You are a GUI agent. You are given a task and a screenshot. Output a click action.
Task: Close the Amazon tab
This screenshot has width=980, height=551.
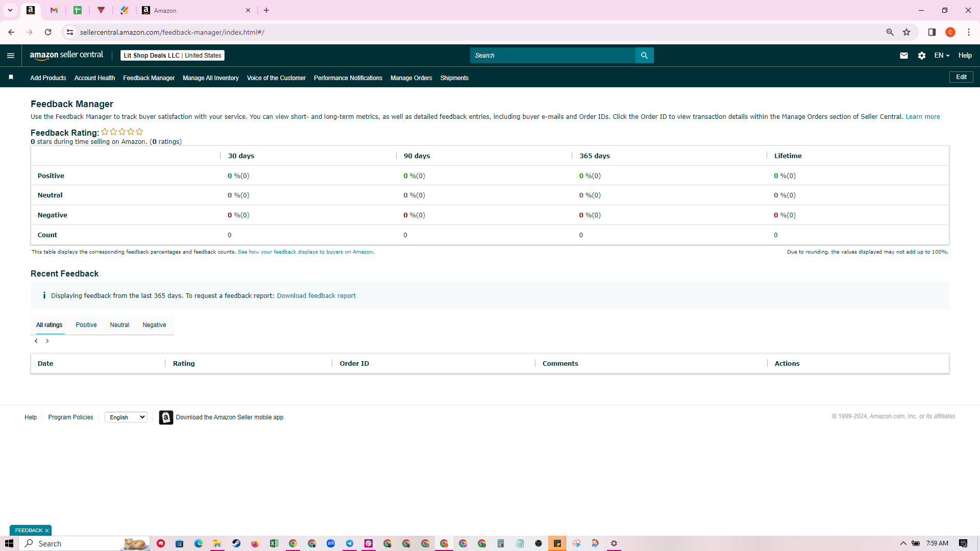click(x=248, y=10)
